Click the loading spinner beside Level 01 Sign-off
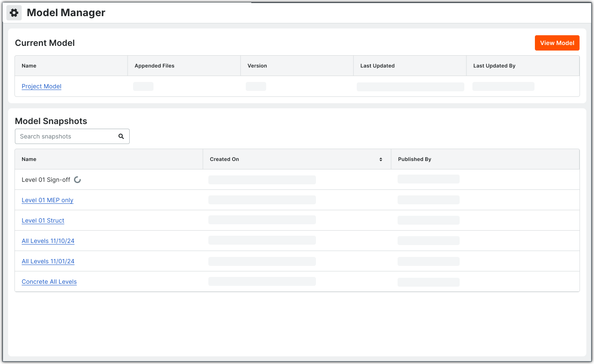Image resolution: width=594 pixels, height=364 pixels. click(x=77, y=180)
